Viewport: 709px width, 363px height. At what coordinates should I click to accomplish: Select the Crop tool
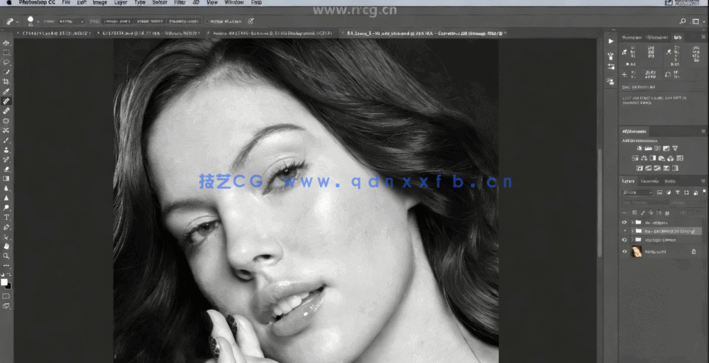(6, 82)
